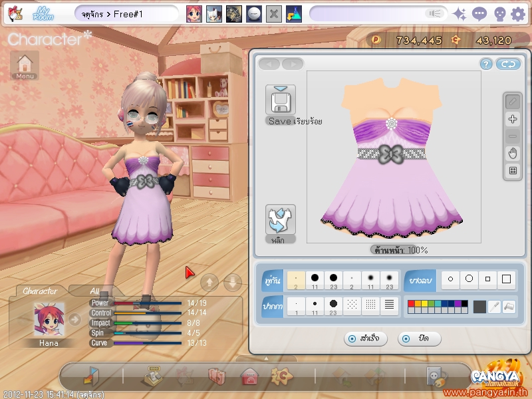The width and height of the screenshot is (532, 399).
Task: Select the paint bucket fill tool
Action: click(x=509, y=307)
